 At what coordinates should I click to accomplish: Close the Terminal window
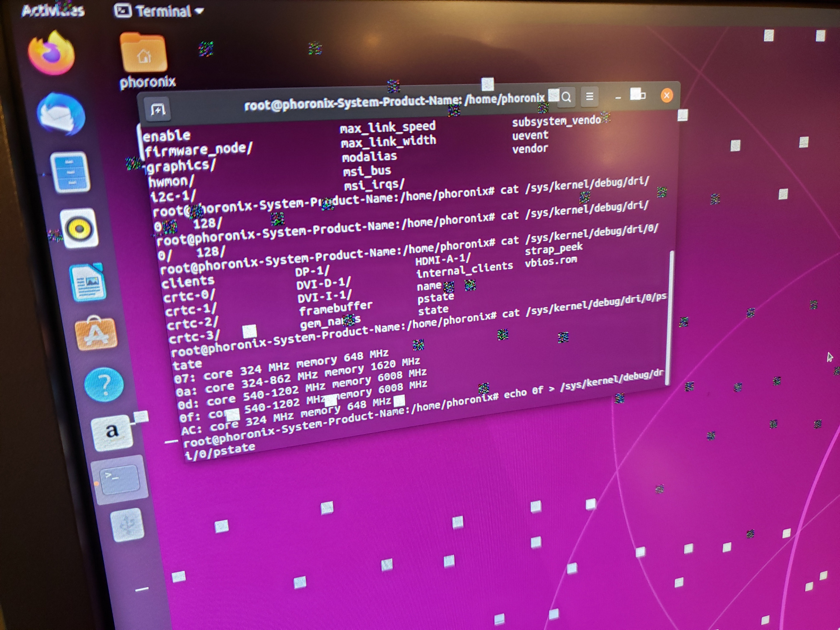666,95
